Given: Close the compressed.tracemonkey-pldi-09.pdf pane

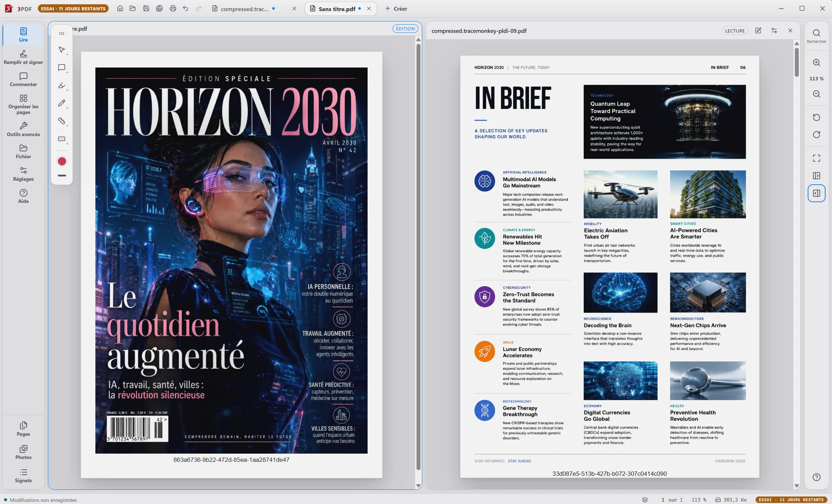Looking at the screenshot, I should click(x=790, y=31).
